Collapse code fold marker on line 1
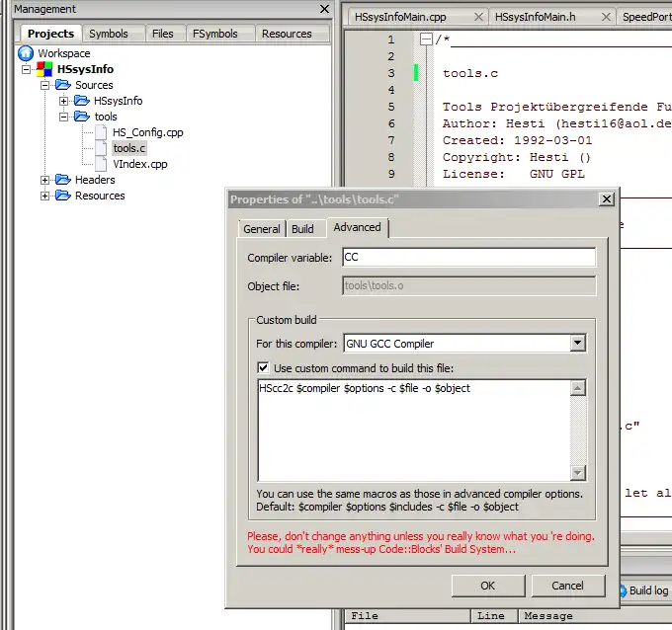This screenshot has width=672, height=630. pyautogui.click(x=426, y=39)
